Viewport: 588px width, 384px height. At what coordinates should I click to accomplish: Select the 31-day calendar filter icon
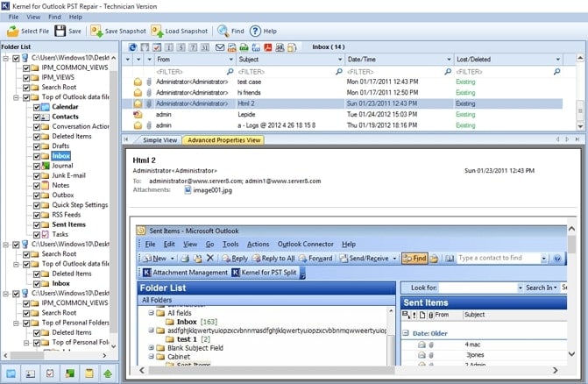click(x=205, y=47)
